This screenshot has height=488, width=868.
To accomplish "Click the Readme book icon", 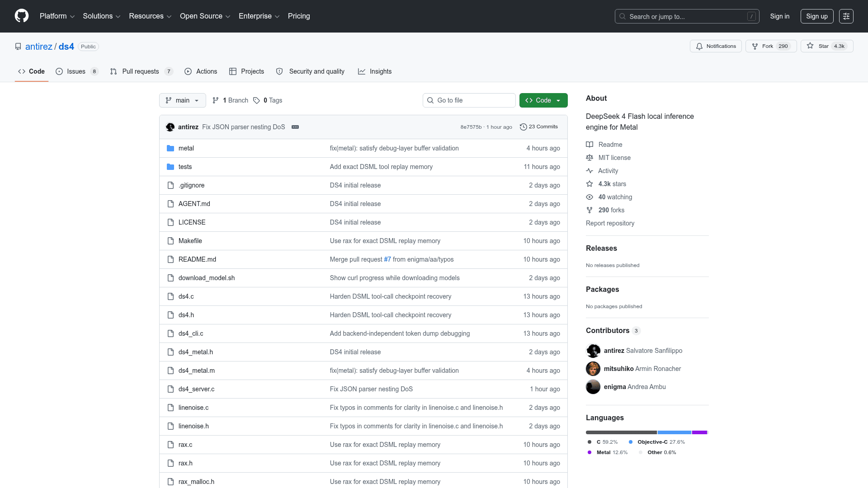I will tap(590, 145).
